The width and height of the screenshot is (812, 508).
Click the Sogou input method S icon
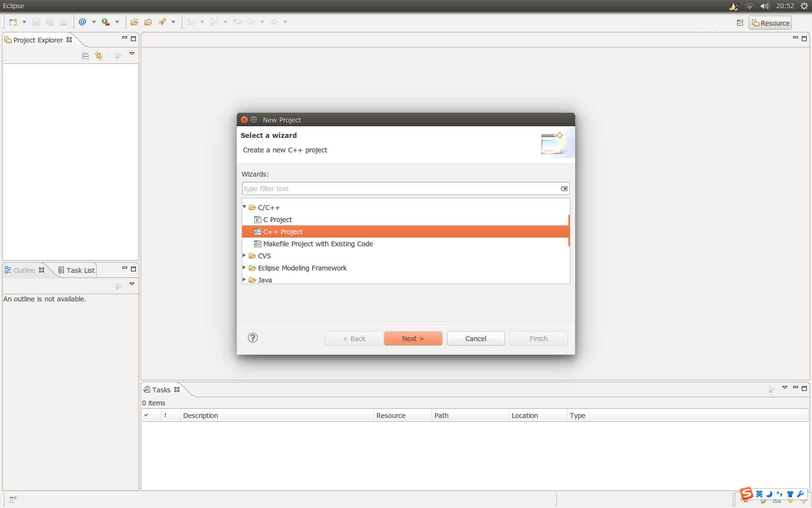[x=747, y=493]
